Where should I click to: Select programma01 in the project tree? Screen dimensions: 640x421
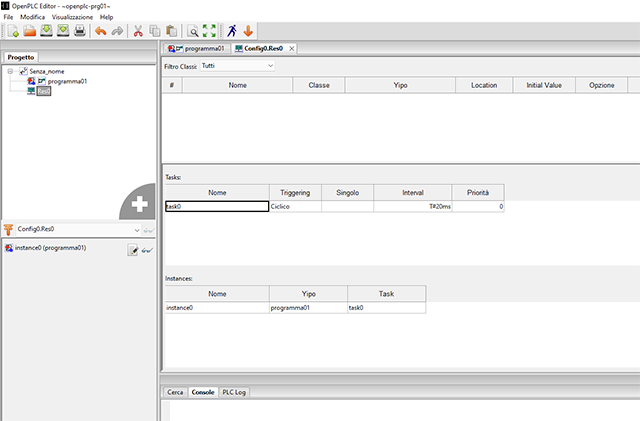click(x=68, y=81)
